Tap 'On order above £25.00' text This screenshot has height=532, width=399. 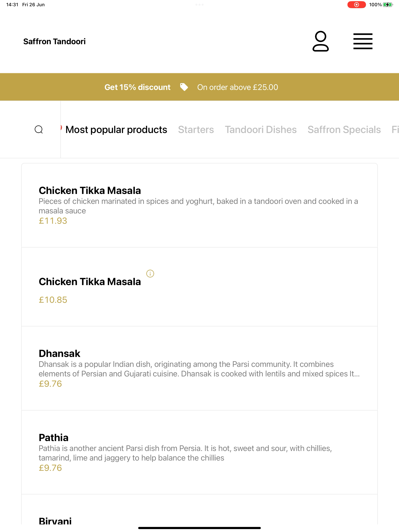coord(237,87)
